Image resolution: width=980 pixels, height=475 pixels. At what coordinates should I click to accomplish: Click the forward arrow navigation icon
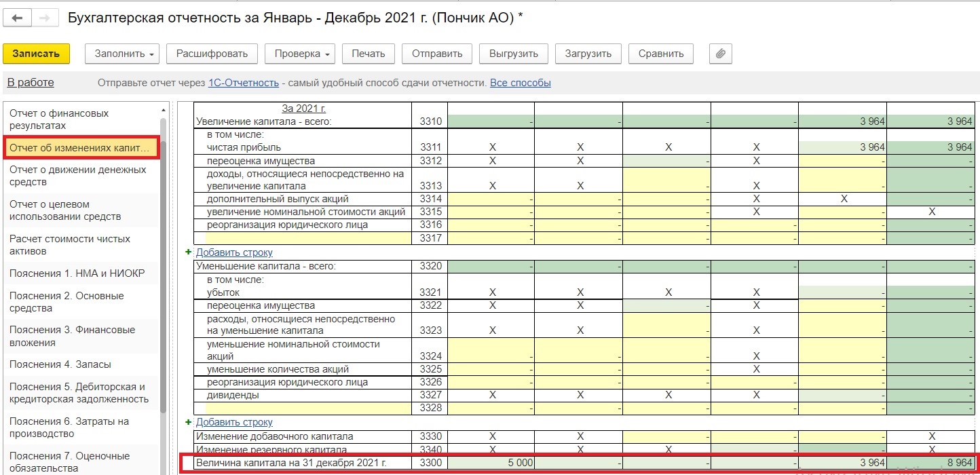[x=45, y=18]
